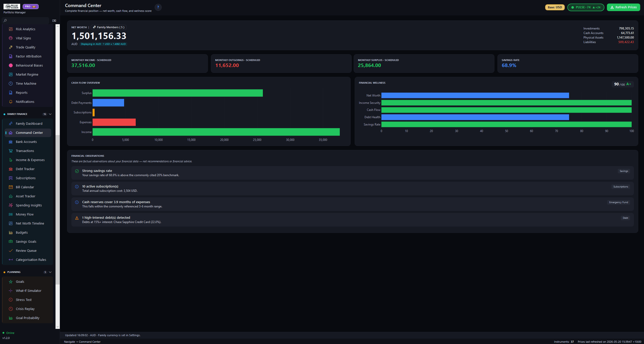644x344 pixels.
Task: Open the Vital Signs page icon
Action: click(x=11, y=38)
